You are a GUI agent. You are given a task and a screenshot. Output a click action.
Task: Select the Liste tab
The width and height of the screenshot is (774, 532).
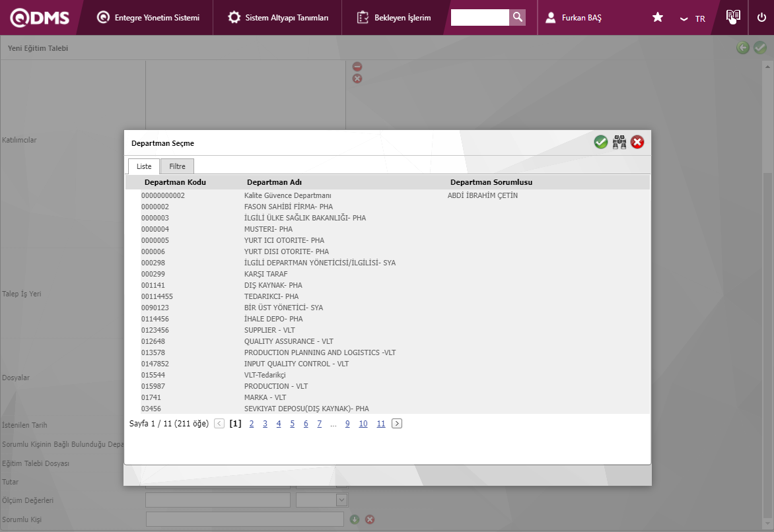[144, 166]
